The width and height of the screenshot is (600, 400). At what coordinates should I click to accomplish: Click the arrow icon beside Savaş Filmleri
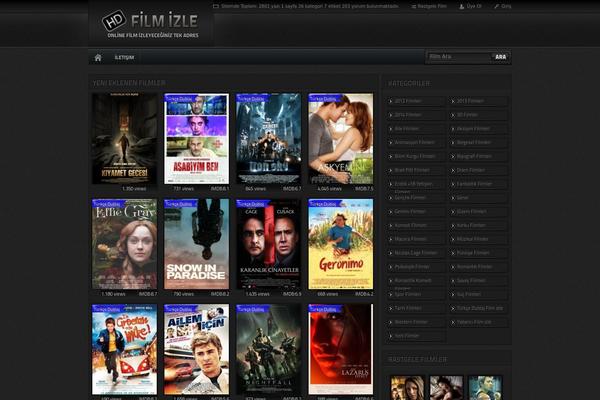[x=453, y=281]
